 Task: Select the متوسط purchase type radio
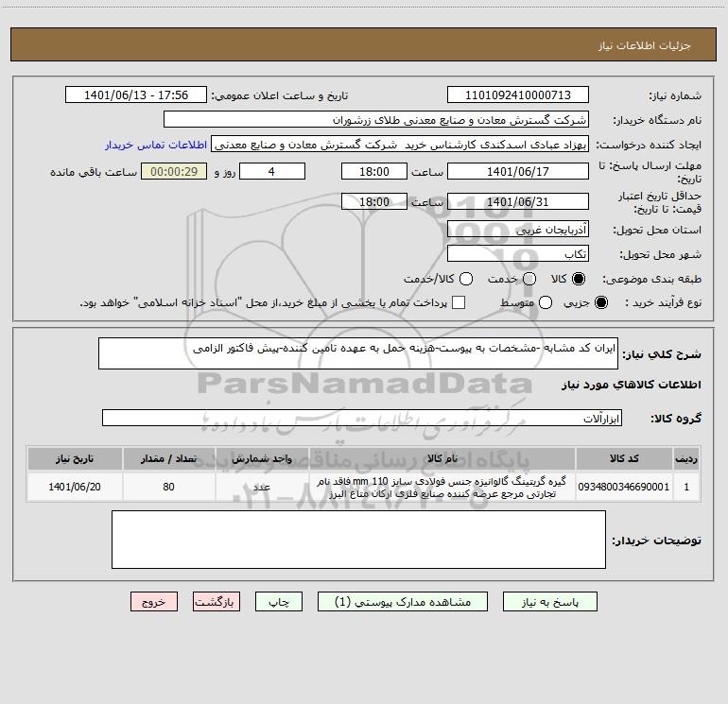pyautogui.click(x=546, y=302)
